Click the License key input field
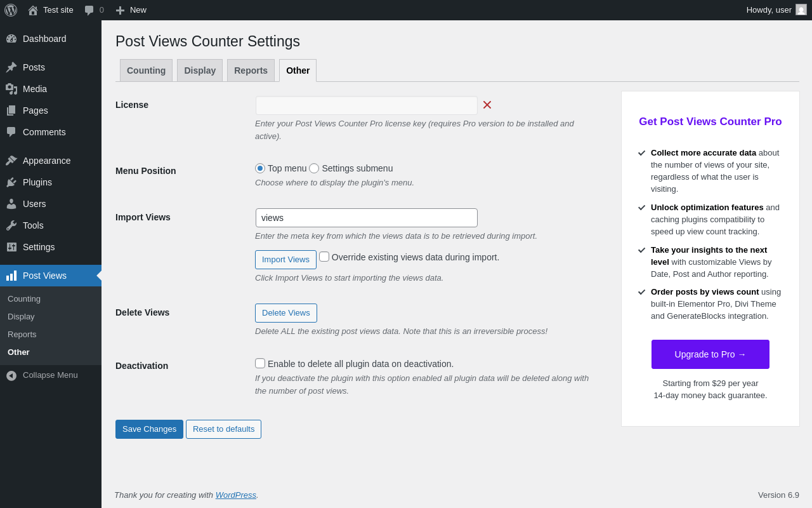This screenshot has height=508, width=812. (x=367, y=105)
